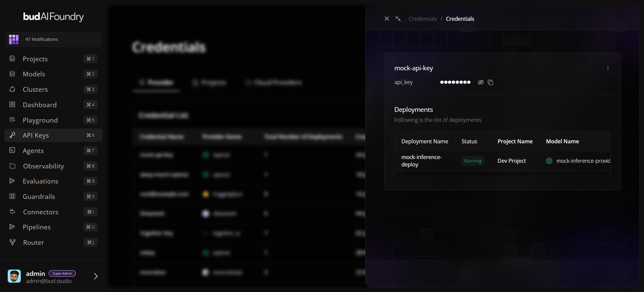Click the Playground chat icon
The width and height of the screenshot is (644, 292).
coord(12,120)
